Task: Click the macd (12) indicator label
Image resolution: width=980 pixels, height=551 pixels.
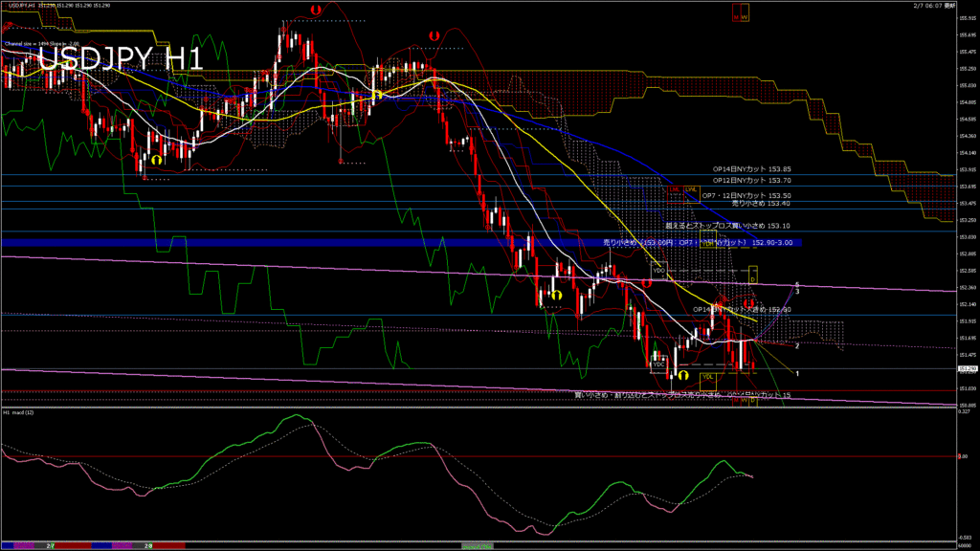Action: pyautogui.click(x=20, y=412)
